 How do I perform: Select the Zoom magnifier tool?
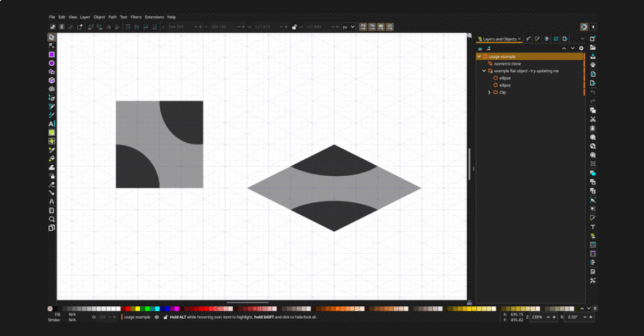(52, 219)
